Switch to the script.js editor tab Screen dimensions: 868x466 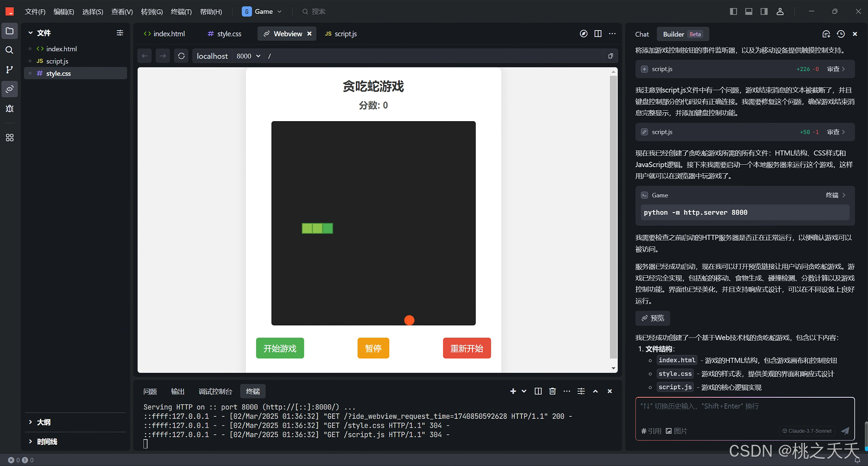click(x=341, y=34)
